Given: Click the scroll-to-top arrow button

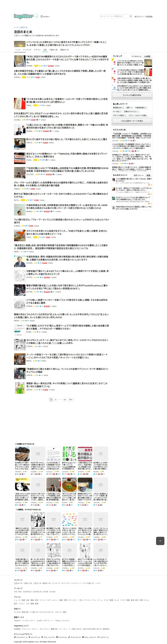Looking at the screenshot, I should click(x=160, y=541).
